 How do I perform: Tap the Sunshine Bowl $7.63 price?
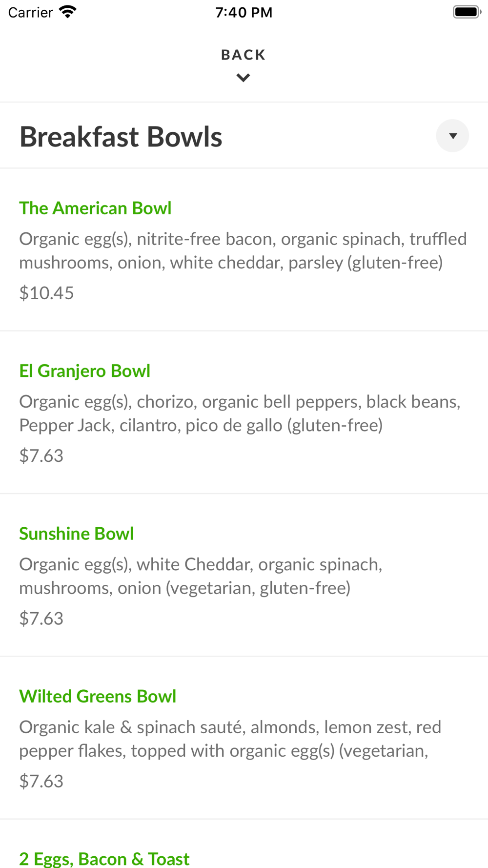41,619
